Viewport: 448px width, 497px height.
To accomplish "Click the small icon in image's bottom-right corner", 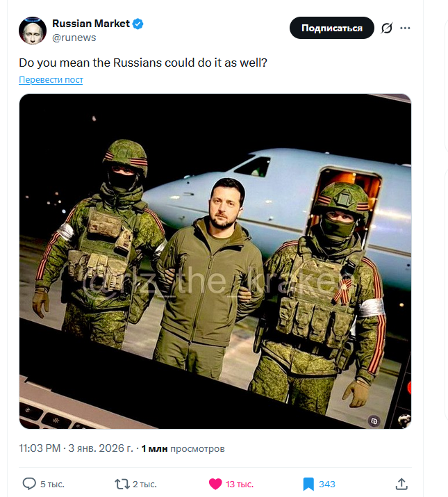I will pyautogui.click(x=374, y=421).
